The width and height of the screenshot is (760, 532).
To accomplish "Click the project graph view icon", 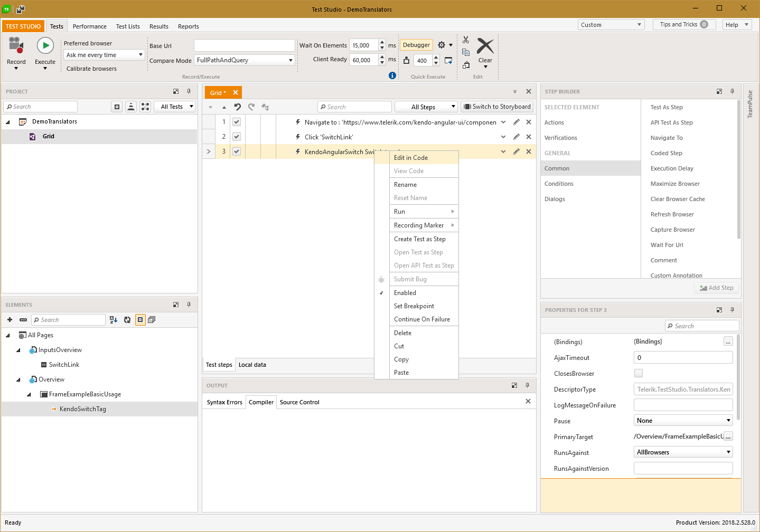I will click(145, 107).
